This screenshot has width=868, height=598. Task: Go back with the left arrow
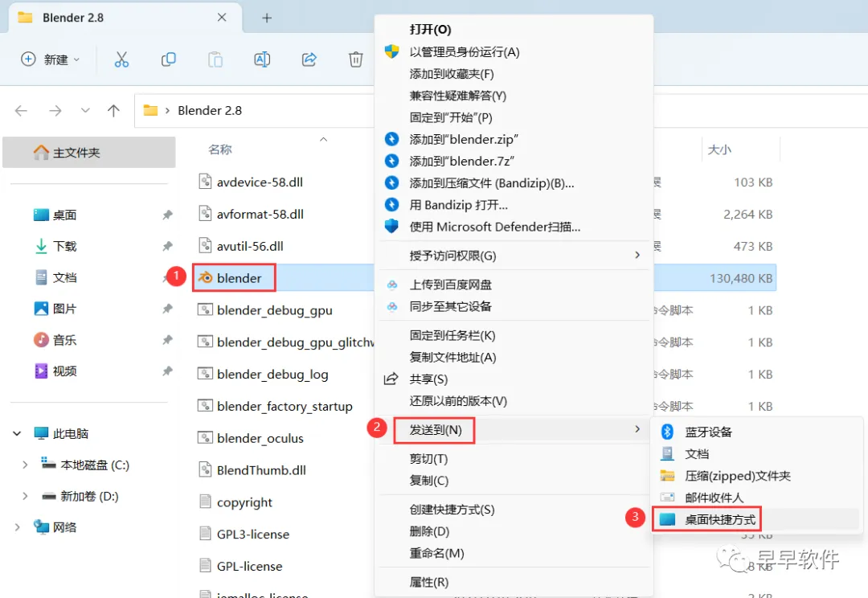click(21, 111)
